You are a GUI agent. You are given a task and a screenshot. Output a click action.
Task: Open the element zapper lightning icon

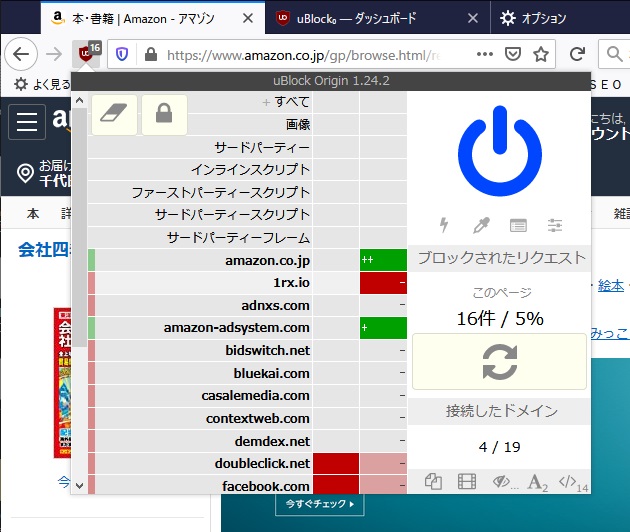coord(444,225)
